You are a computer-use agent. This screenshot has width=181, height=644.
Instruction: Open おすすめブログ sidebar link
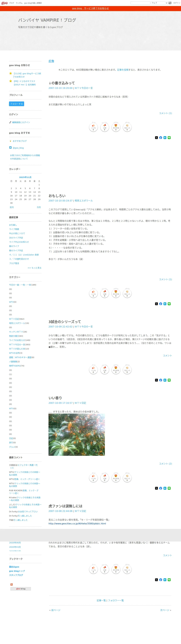point(20,141)
